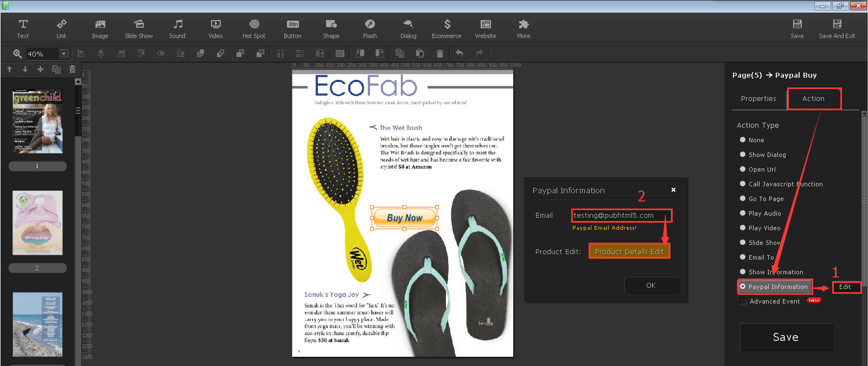Switch to the Action tab
The image size is (868, 366).
[x=814, y=99]
